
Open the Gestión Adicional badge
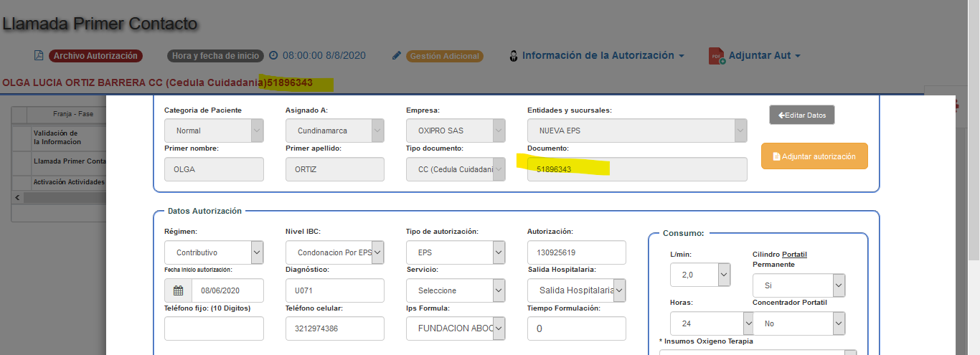tap(444, 55)
